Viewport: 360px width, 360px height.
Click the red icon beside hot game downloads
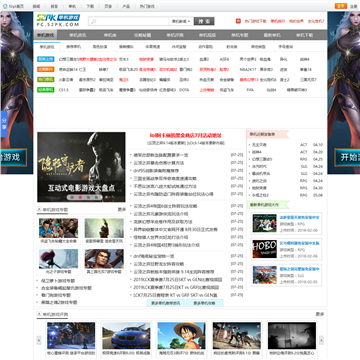tap(238, 21)
